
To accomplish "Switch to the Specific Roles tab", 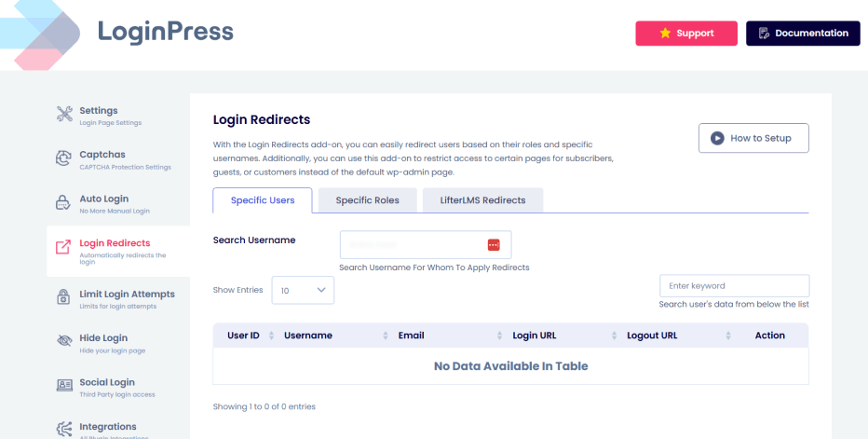I will pos(367,200).
